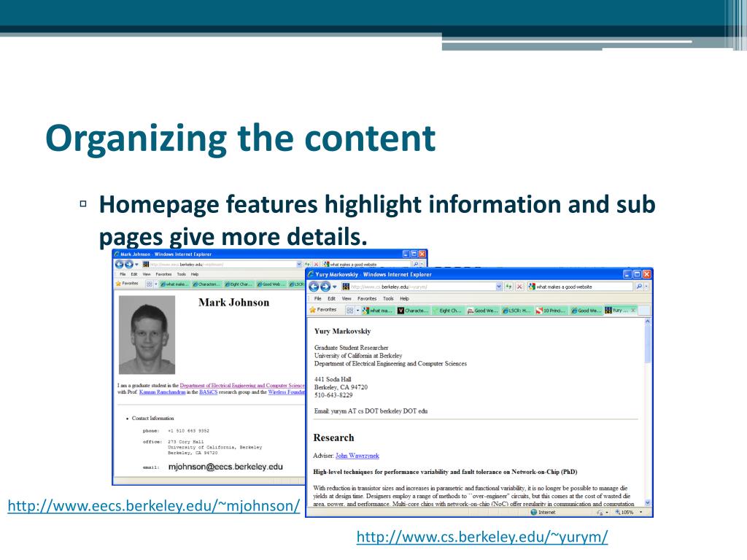Image resolution: width=747 pixels, height=560 pixels.
Task: Click the scrollbar down arrow in the Yury Markovskiy window
Action: (648, 502)
